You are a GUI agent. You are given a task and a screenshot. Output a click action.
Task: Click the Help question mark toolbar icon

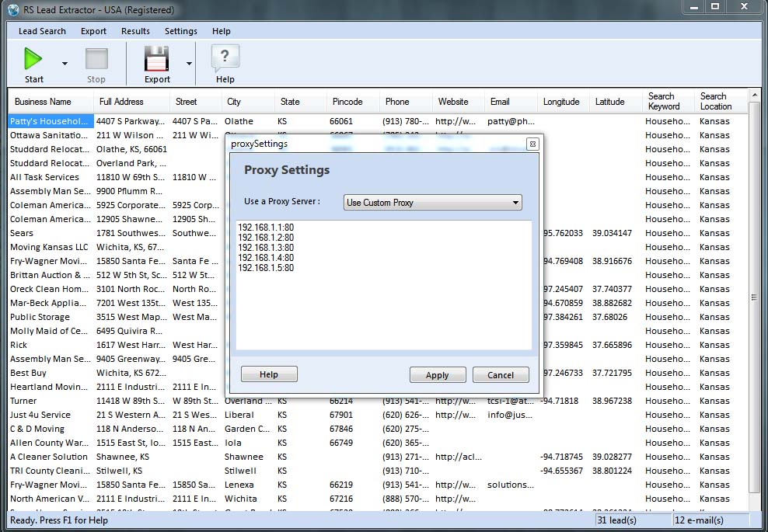[x=225, y=58]
